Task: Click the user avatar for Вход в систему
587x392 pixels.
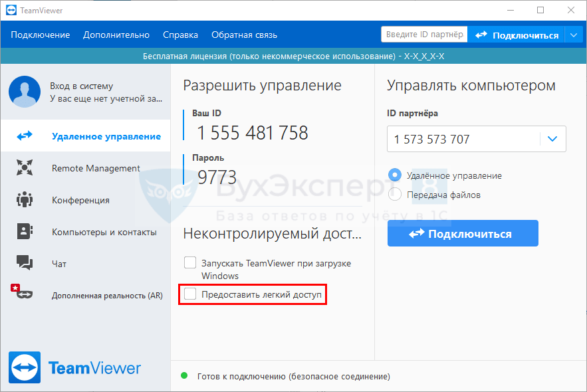Action: [x=25, y=92]
